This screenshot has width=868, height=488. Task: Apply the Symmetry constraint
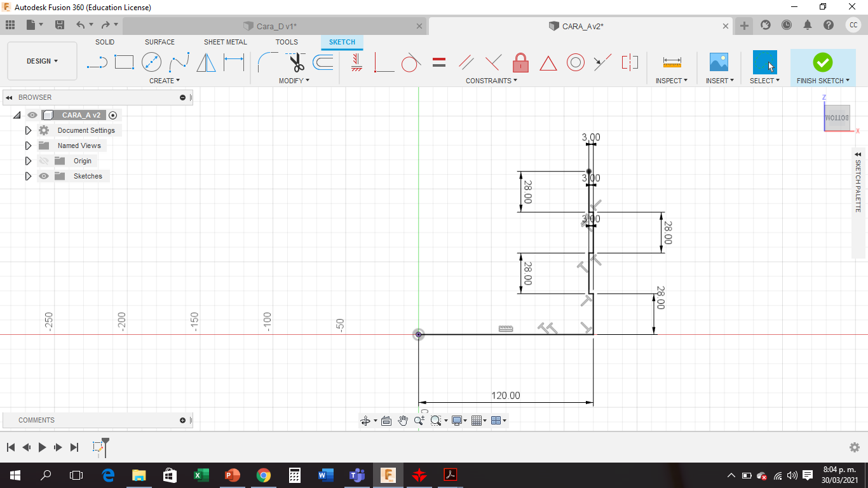pyautogui.click(x=630, y=62)
